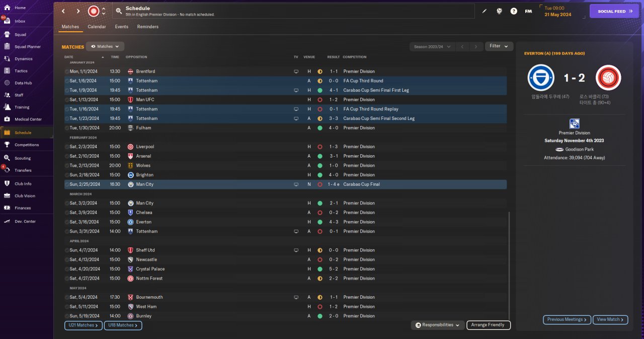The width and height of the screenshot is (644, 339).
Task: Click the matches list vertical scrollbar
Action: [x=509, y=265]
